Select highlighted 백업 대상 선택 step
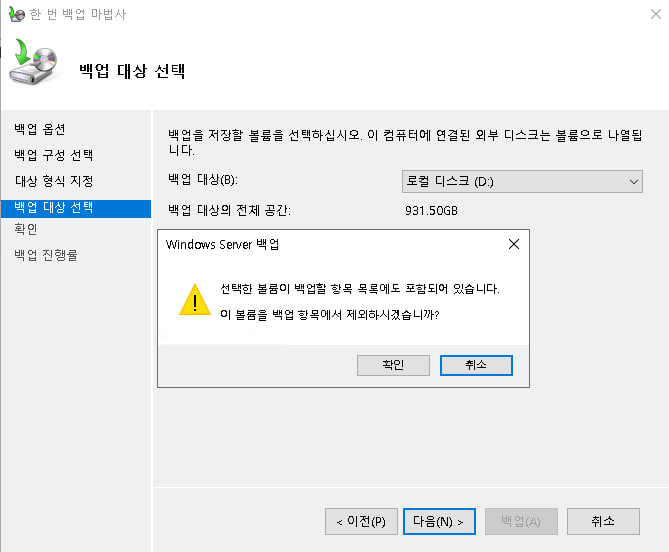 pyautogui.click(x=53, y=207)
